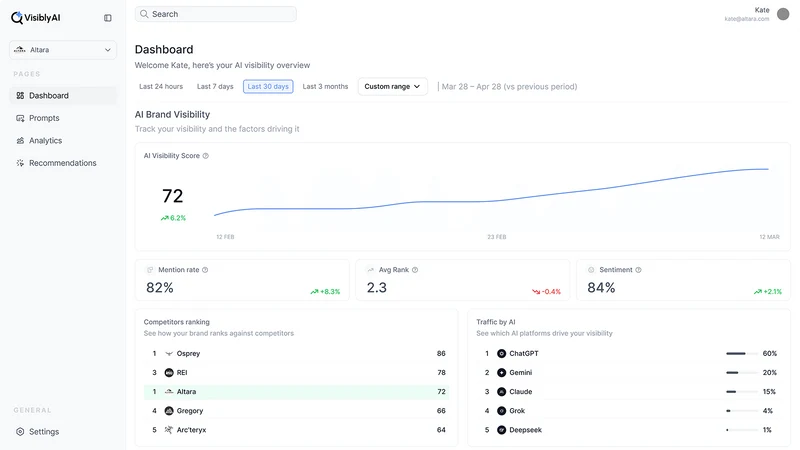Click the Settings gear icon in sidebar
The height and width of the screenshot is (450, 800).
point(20,432)
